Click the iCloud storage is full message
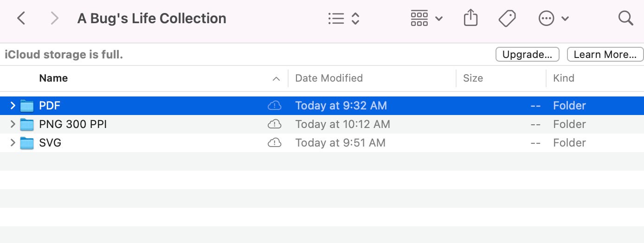 [64, 55]
